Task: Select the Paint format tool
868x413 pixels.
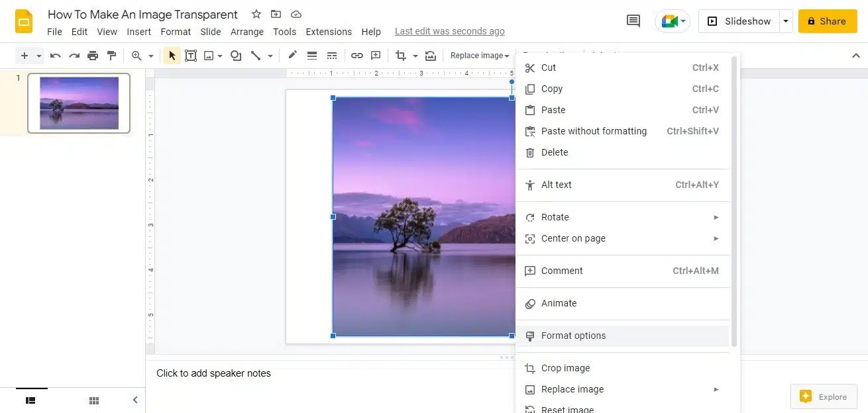Action: pyautogui.click(x=111, y=56)
